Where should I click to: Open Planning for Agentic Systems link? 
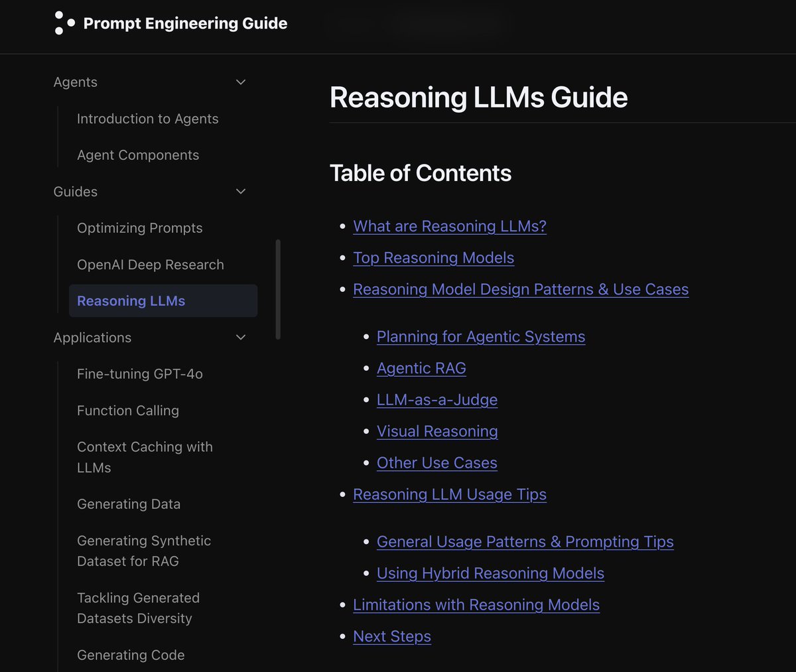tap(481, 337)
